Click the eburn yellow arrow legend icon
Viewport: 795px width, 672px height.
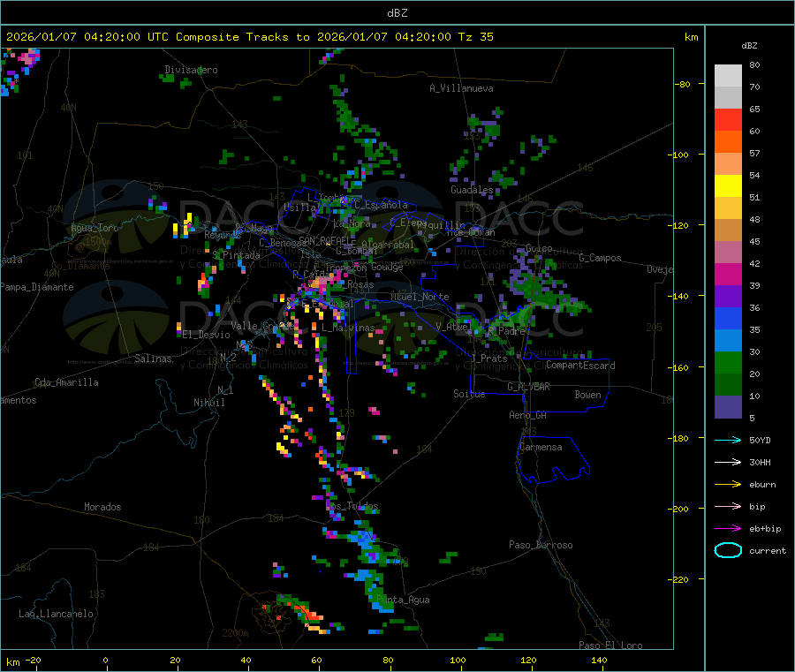728,485
